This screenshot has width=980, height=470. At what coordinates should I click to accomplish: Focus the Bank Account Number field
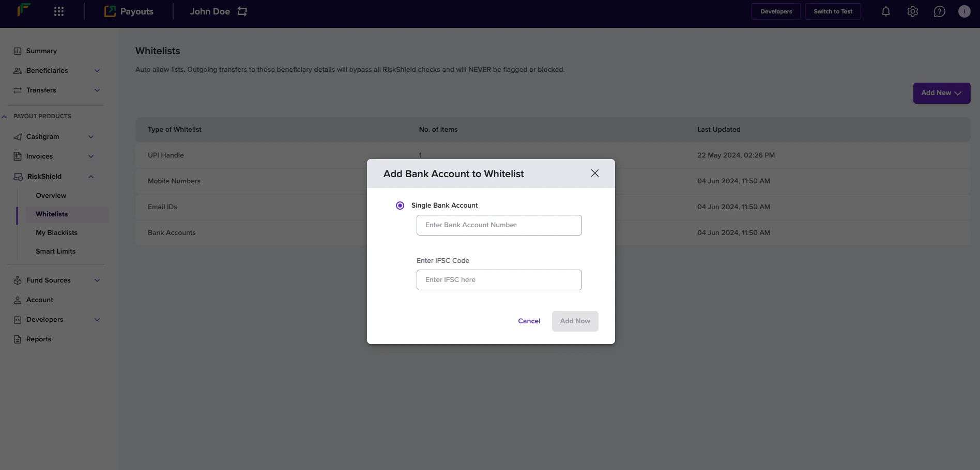click(x=499, y=225)
